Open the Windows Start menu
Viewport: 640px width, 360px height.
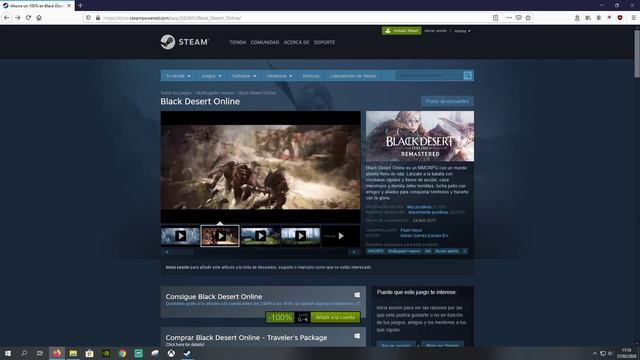click(8, 353)
